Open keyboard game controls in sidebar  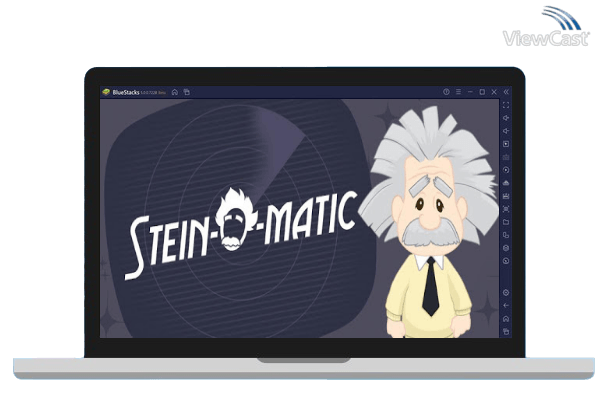click(x=506, y=157)
